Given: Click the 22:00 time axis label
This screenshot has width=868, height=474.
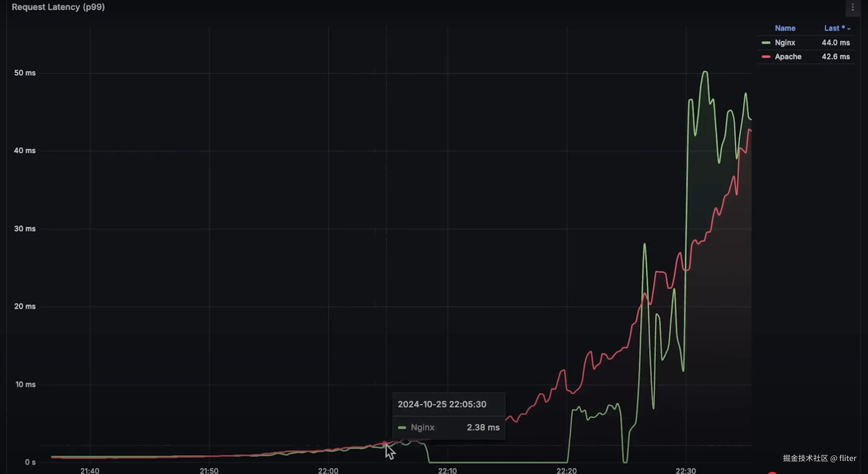Looking at the screenshot, I should click(x=328, y=470).
